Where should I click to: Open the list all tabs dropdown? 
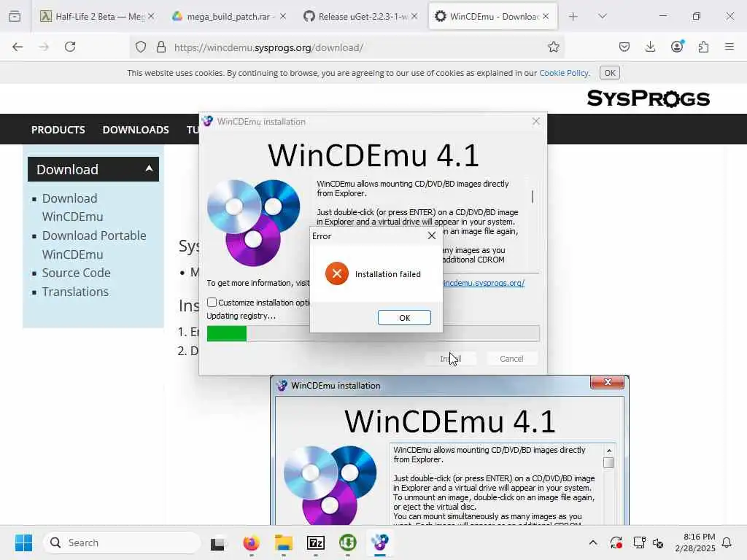(602, 16)
